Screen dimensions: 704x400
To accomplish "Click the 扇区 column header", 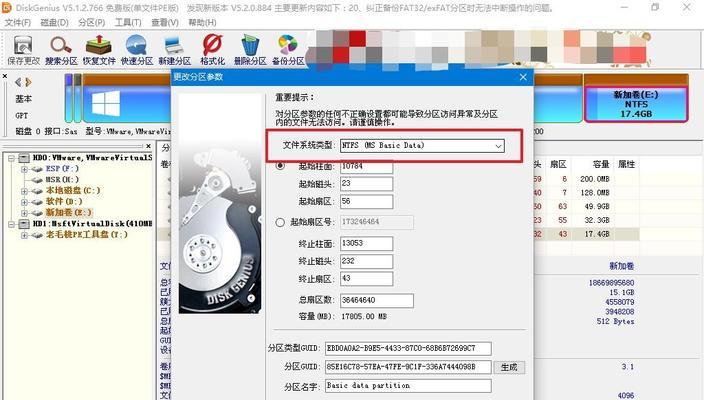I will pos(558,164).
